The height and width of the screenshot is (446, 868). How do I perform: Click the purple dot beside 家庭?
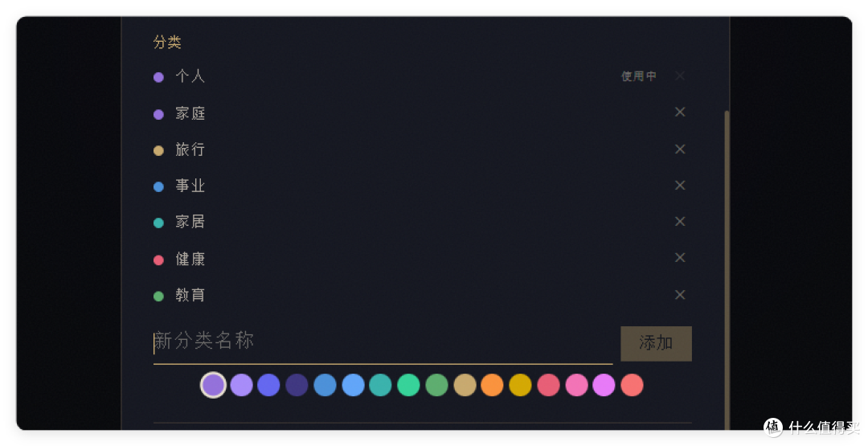[158, 115]
